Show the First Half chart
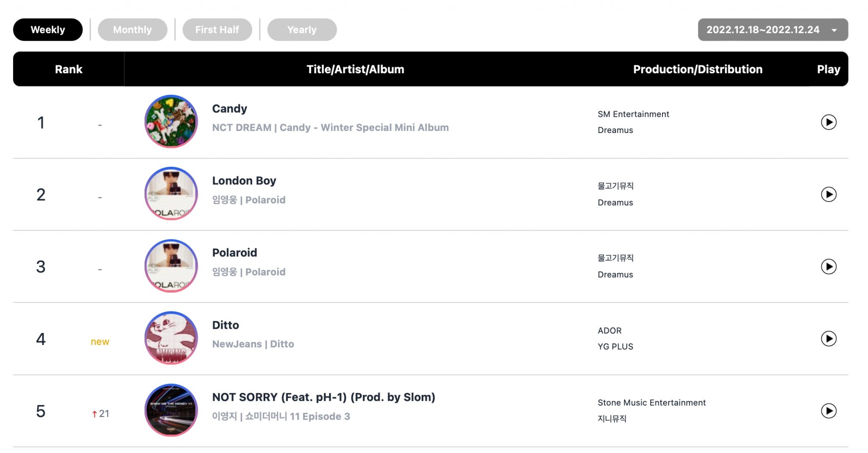 coord(217,30)
